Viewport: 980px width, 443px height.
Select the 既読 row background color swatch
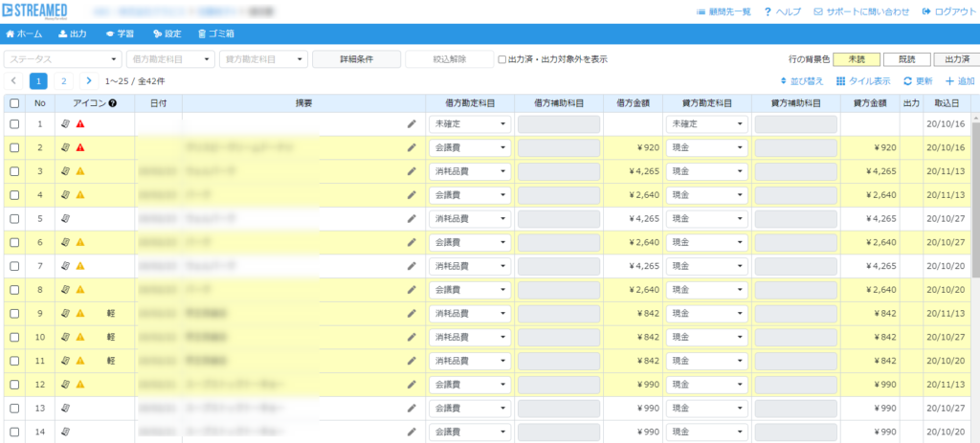point(906,59)
